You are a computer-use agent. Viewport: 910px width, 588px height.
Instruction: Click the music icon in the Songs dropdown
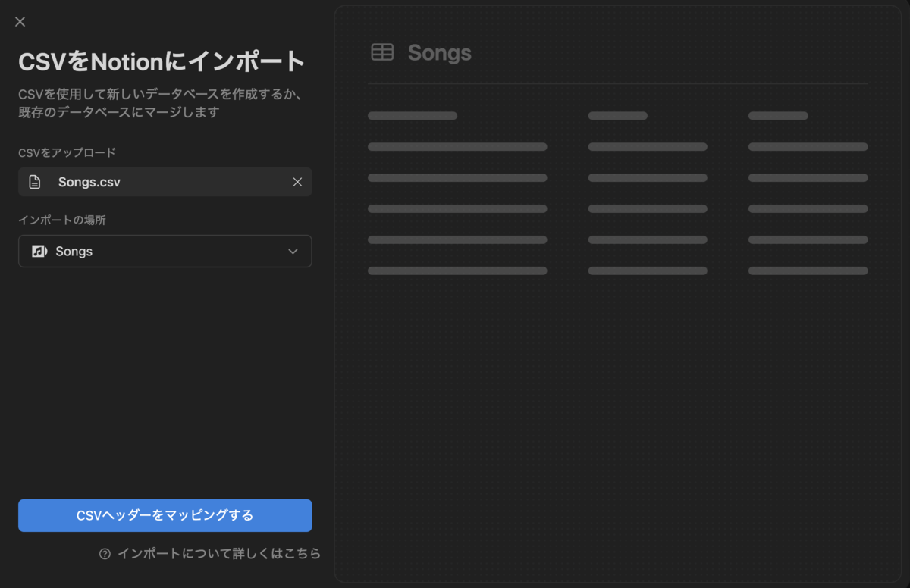(x=39, y=252)
